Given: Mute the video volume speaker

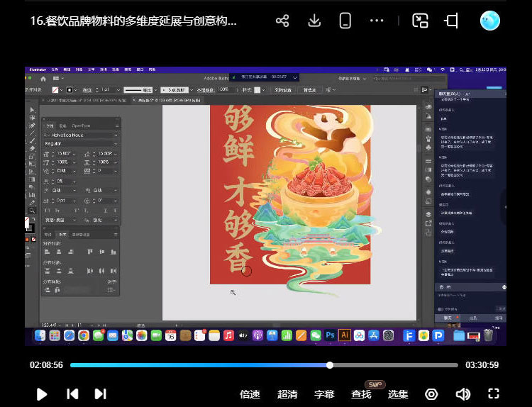Looking at the screenshot, I should (x=463, y=394).
